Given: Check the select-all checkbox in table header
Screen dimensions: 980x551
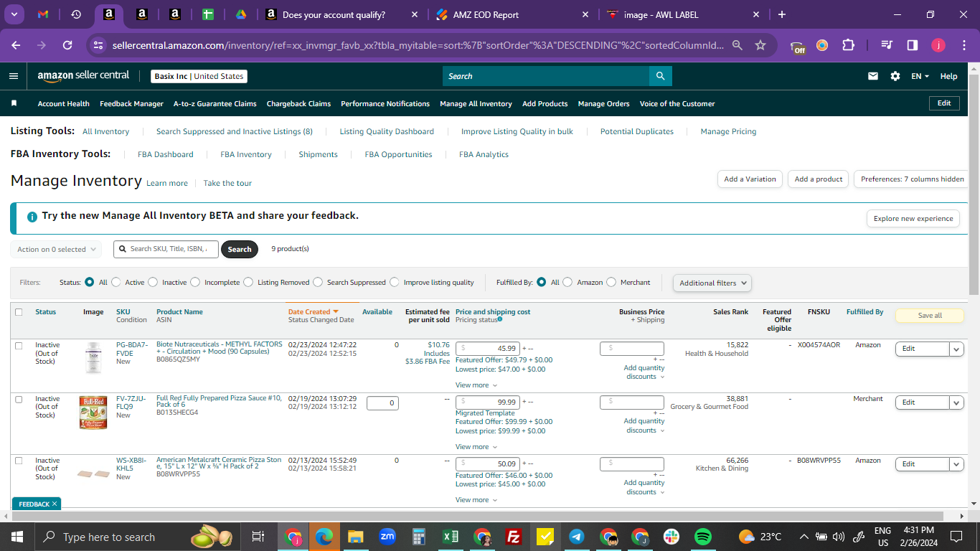Looking at the screenshot, I should point(19,312).
